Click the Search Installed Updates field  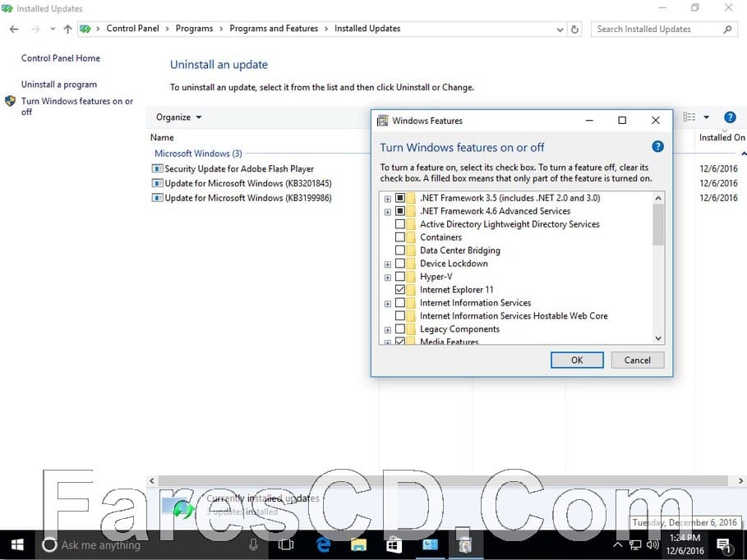coord(657,29)
